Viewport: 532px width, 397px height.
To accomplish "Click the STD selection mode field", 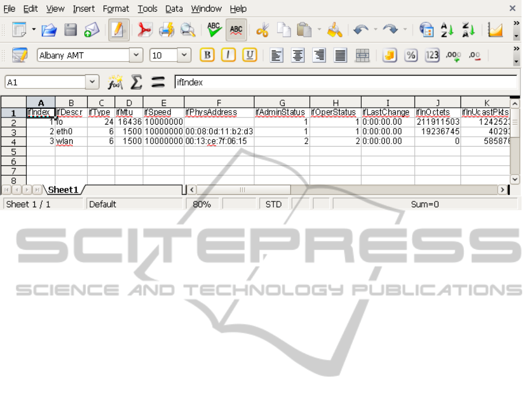I will click(273, 204).
